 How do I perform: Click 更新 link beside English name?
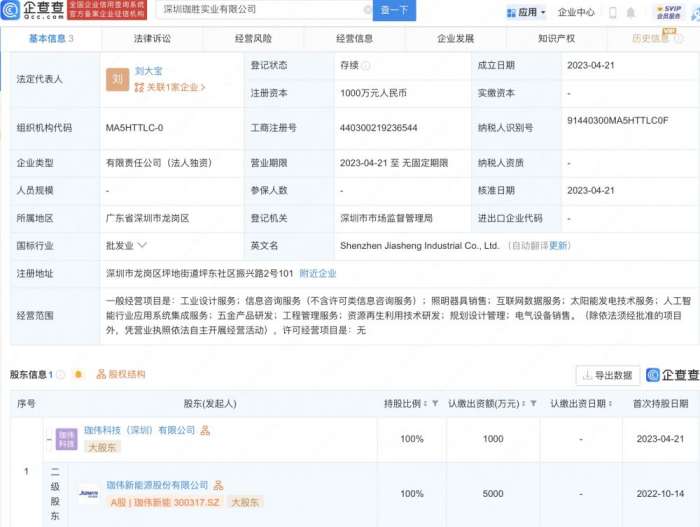pos(558,246)
